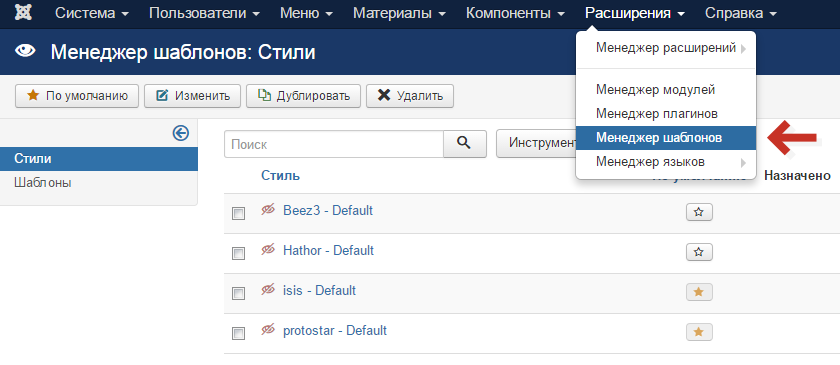Click the Дублировать toolbar button

(303, 96)
